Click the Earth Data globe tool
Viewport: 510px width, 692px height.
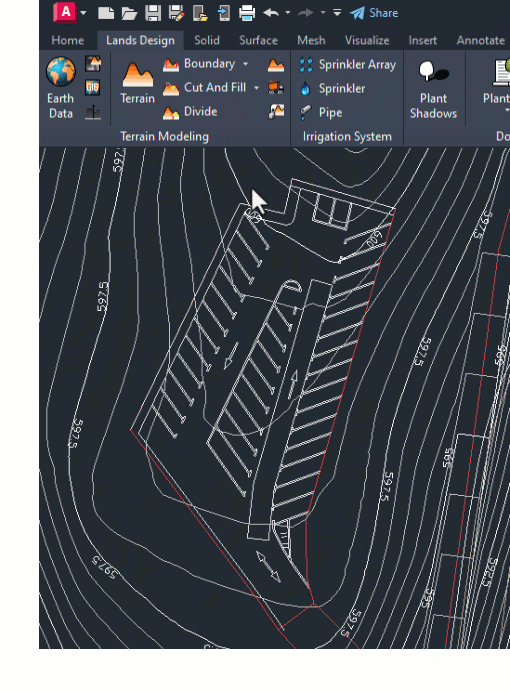click(61, 87)
